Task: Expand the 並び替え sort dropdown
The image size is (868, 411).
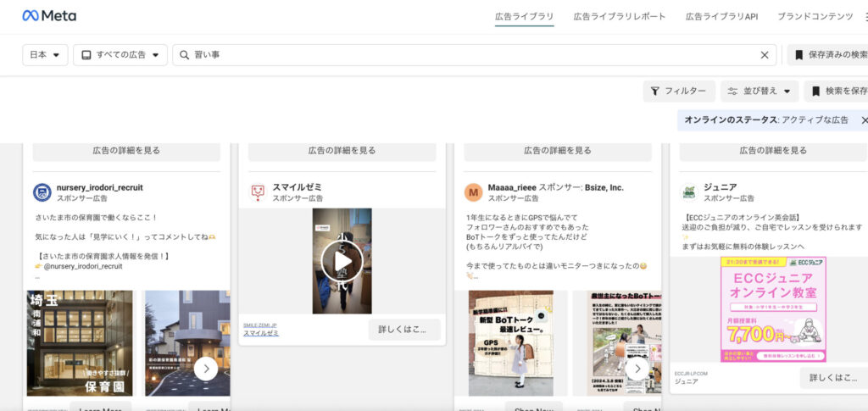Action: coord(758,92)
